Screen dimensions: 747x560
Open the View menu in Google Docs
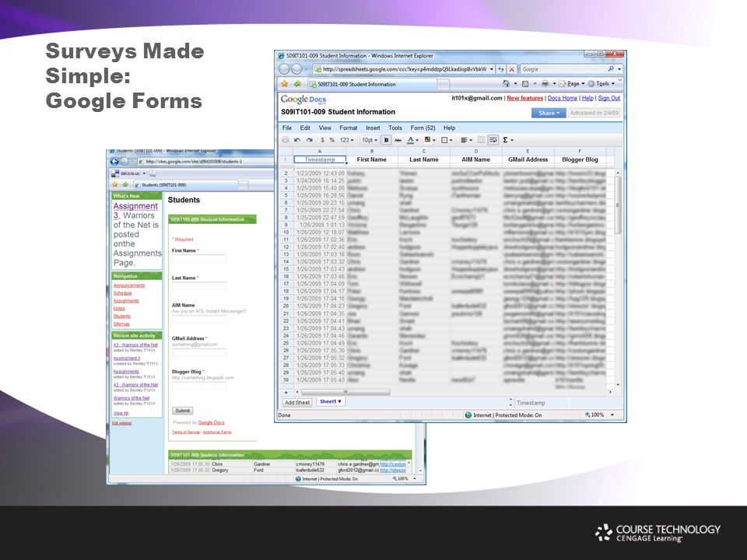(x=325, y=128)
